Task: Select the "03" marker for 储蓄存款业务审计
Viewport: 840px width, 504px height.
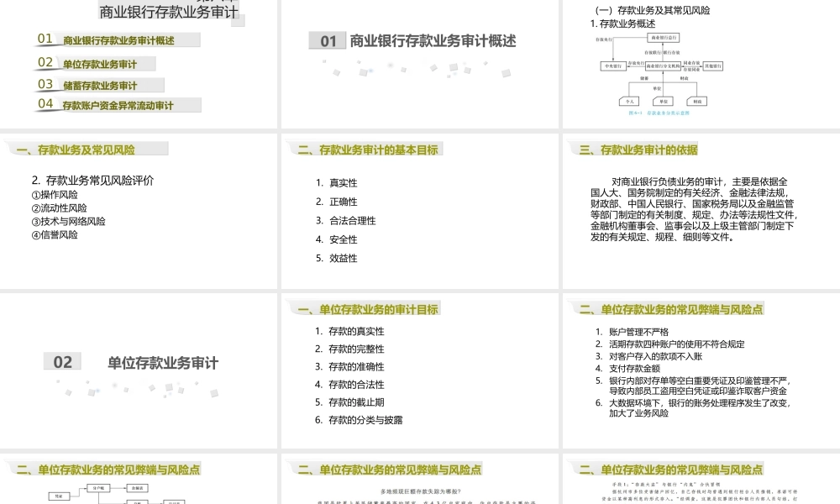Action: point(45,85)
